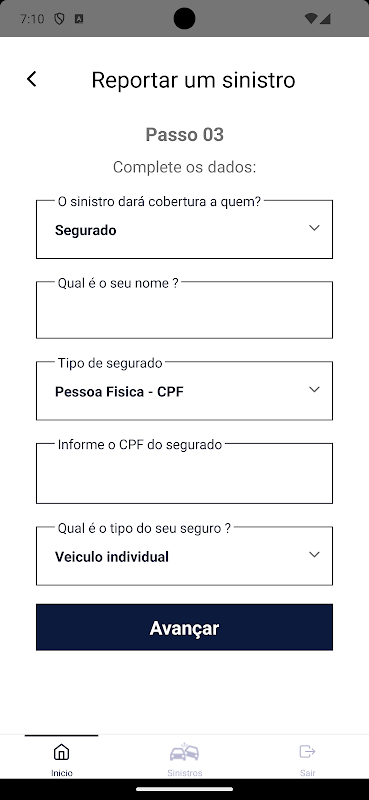
Task: Tap the Sair logout icon
Action: point(307,752)
